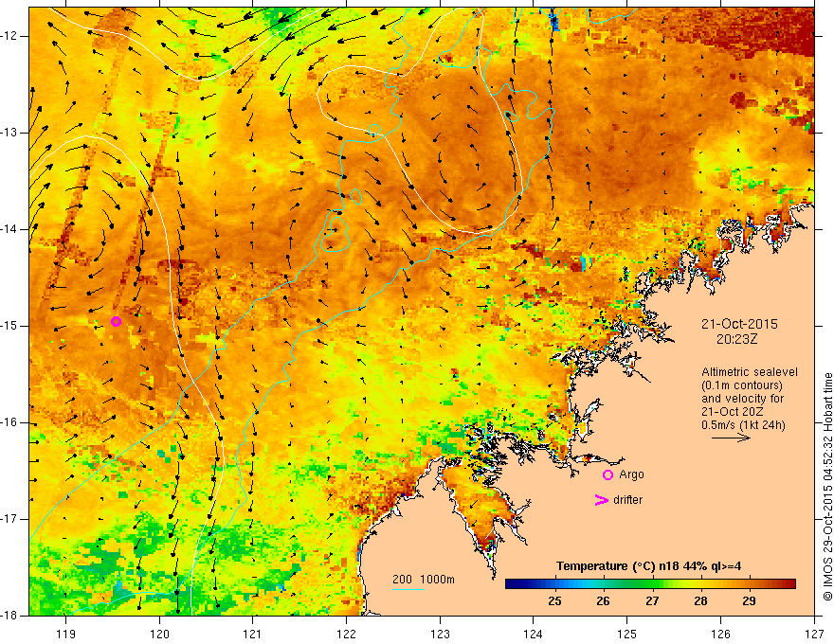Click the latitude -16 axis label
Viewport: 834px width, 644px height.
click(x=10, y=422)
